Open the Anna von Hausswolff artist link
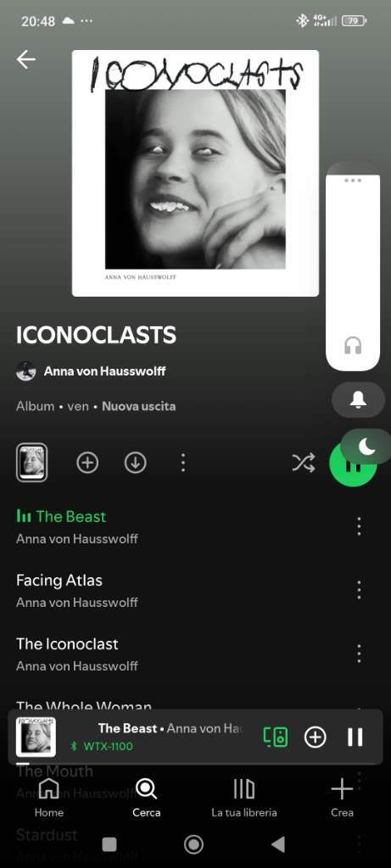The image size is (391, 868). [x=104, y=371]
